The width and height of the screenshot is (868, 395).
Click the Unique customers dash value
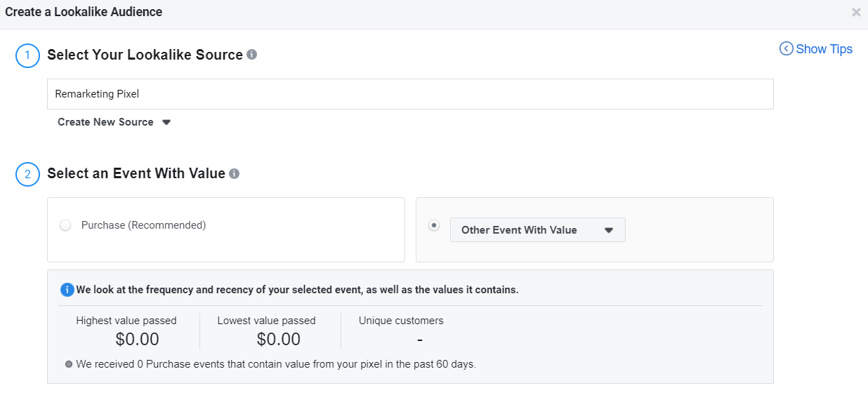pos(419,340)
